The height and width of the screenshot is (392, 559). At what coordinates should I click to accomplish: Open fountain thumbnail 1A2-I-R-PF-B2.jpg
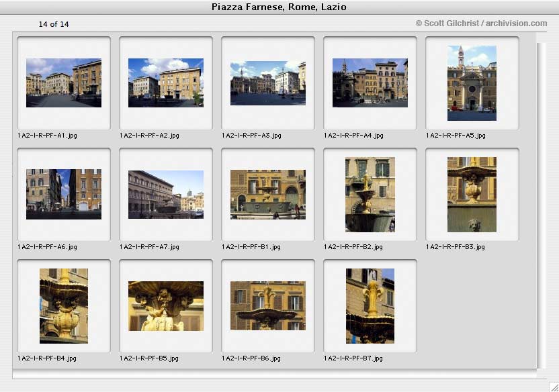[370, 195]
